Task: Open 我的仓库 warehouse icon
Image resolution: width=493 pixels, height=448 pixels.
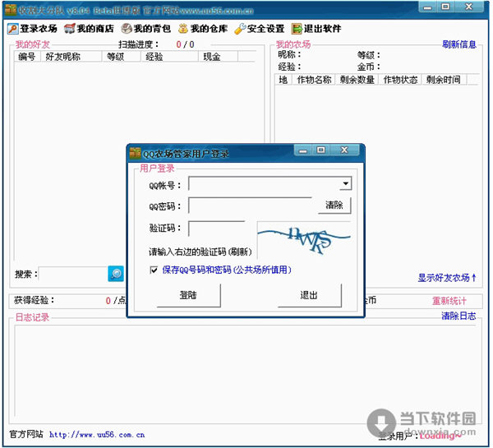Action: click(183, 29)
